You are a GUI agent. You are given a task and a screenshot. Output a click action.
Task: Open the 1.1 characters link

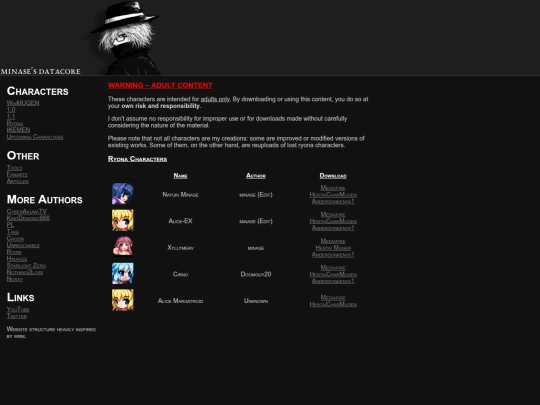tap(11, 116)
